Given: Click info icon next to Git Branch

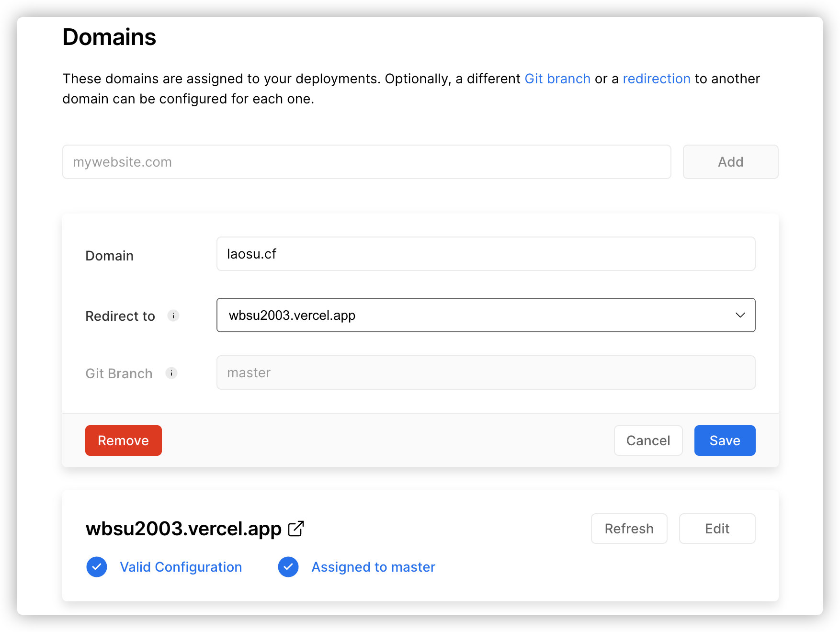Looking at the screenshot, I should (171, 373).
